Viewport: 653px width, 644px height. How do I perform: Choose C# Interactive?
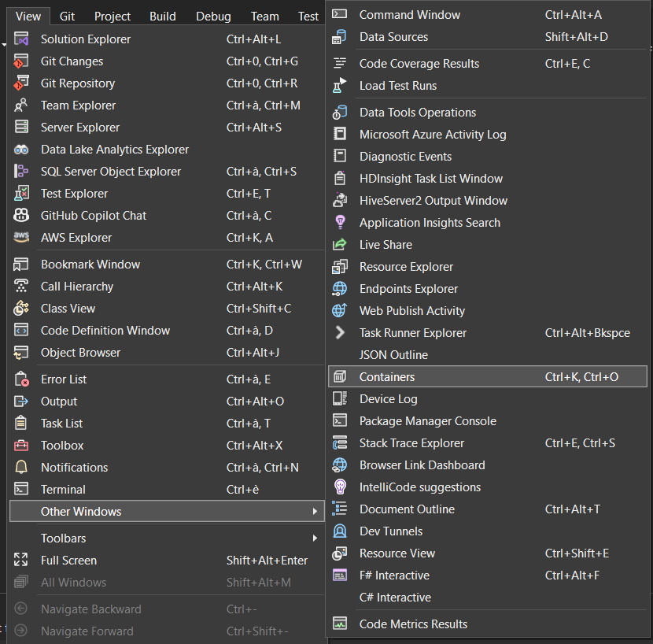coord(487,598)
